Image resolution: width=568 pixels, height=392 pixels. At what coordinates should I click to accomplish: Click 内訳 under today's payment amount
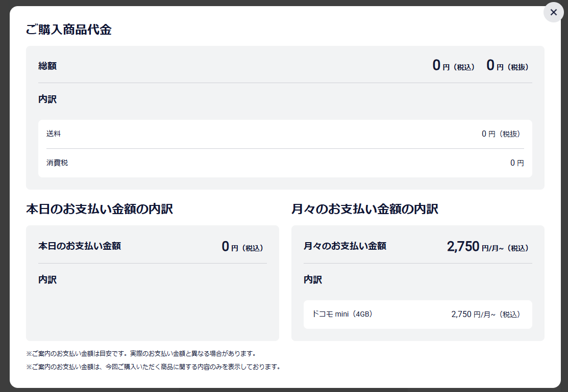47,280
